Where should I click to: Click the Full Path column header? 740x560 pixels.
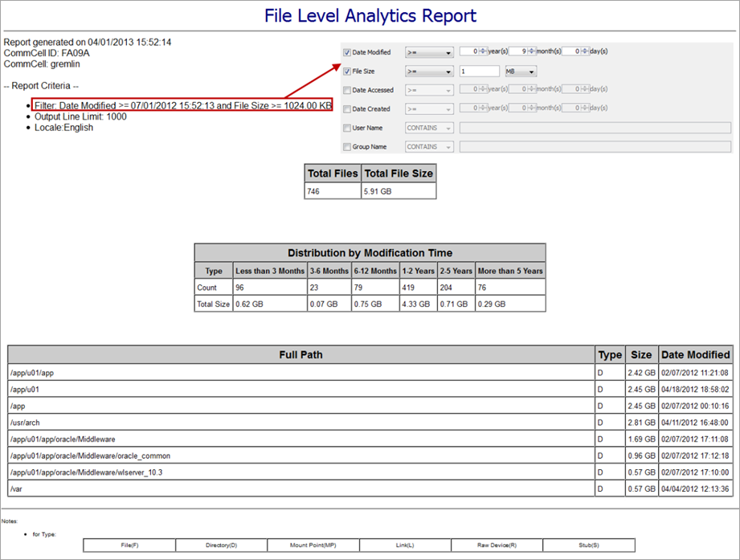point(301,354)
